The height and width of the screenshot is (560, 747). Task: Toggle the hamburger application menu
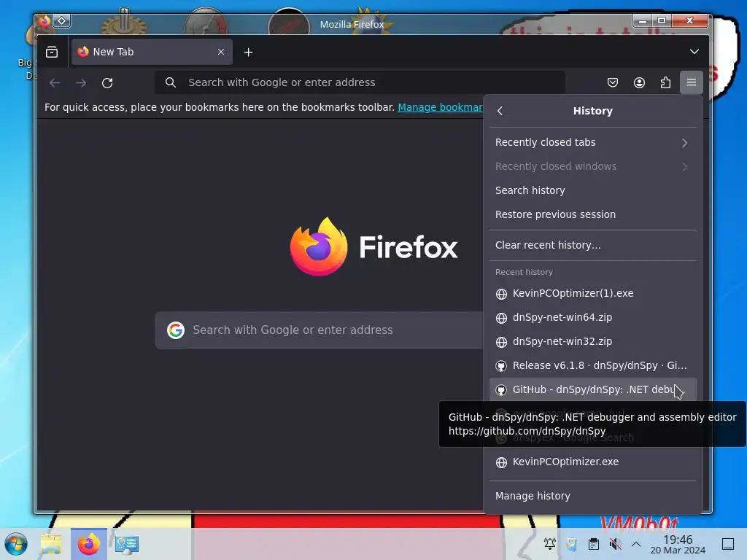pos(692,83)
